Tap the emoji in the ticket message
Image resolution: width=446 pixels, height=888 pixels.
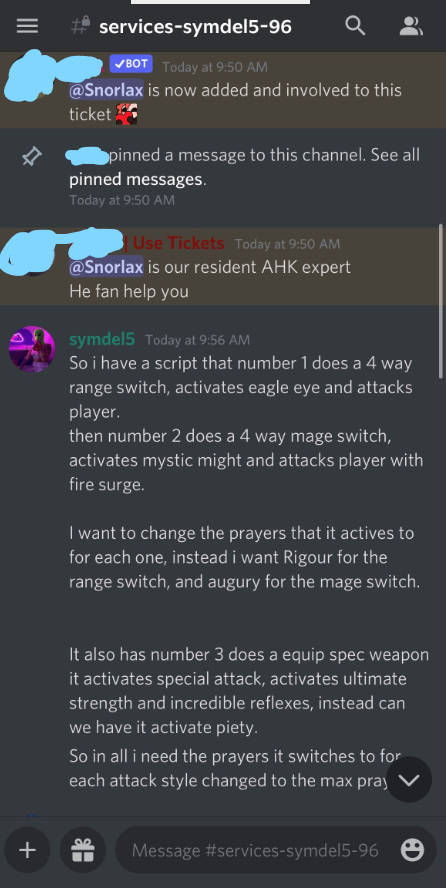(x=126, y=114)
